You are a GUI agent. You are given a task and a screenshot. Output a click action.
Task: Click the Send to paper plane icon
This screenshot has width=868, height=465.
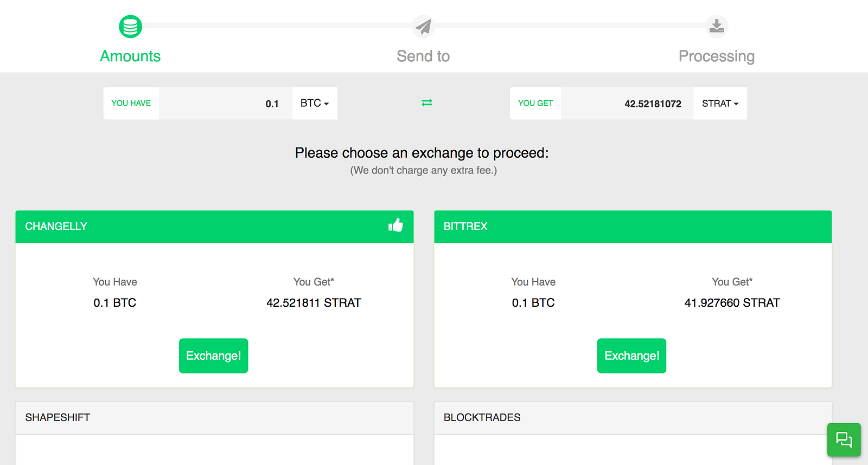(423, 26)
